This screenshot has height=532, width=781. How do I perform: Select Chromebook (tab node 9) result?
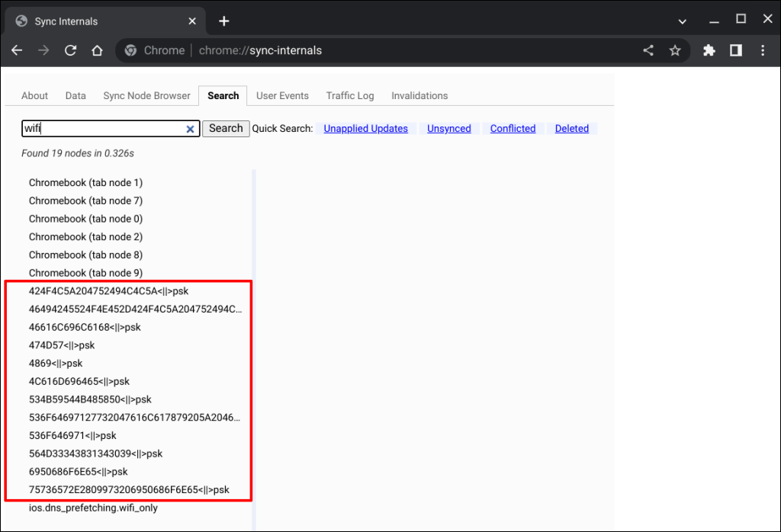(x=85, y=273)
